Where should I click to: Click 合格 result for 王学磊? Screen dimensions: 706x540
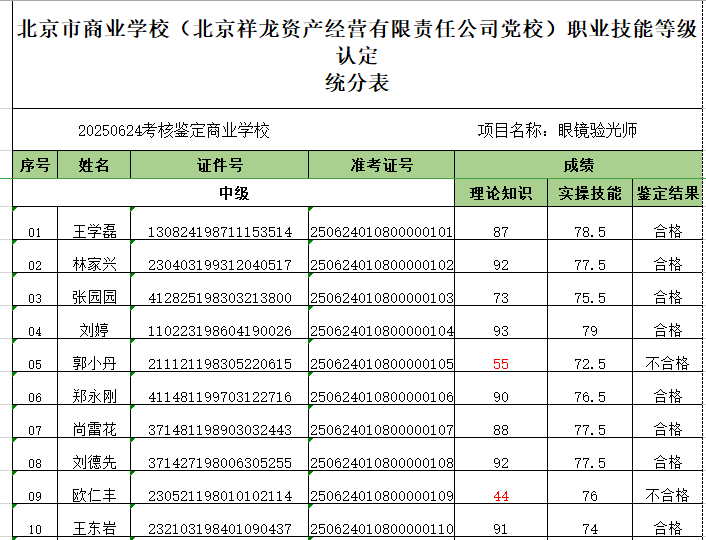point(667,231)
